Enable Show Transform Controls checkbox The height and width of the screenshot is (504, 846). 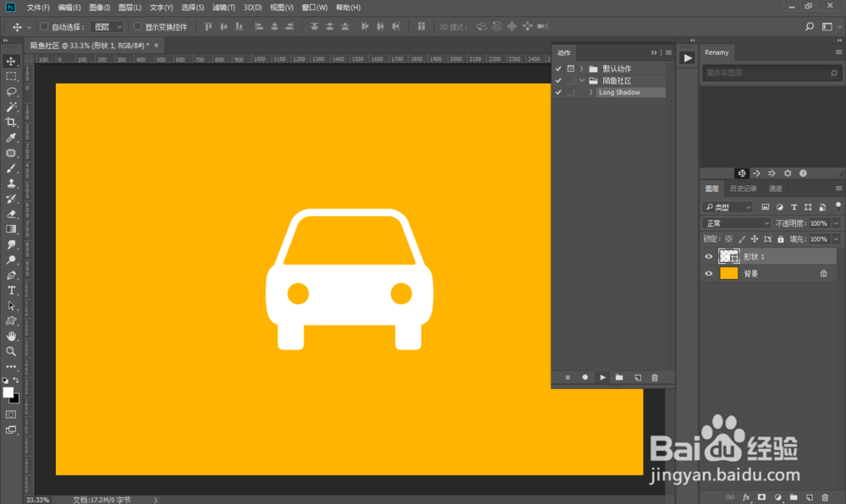coord(138,26)
